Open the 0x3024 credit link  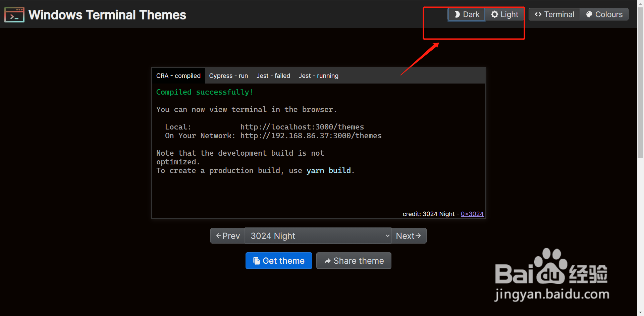(x=472, y=214)
